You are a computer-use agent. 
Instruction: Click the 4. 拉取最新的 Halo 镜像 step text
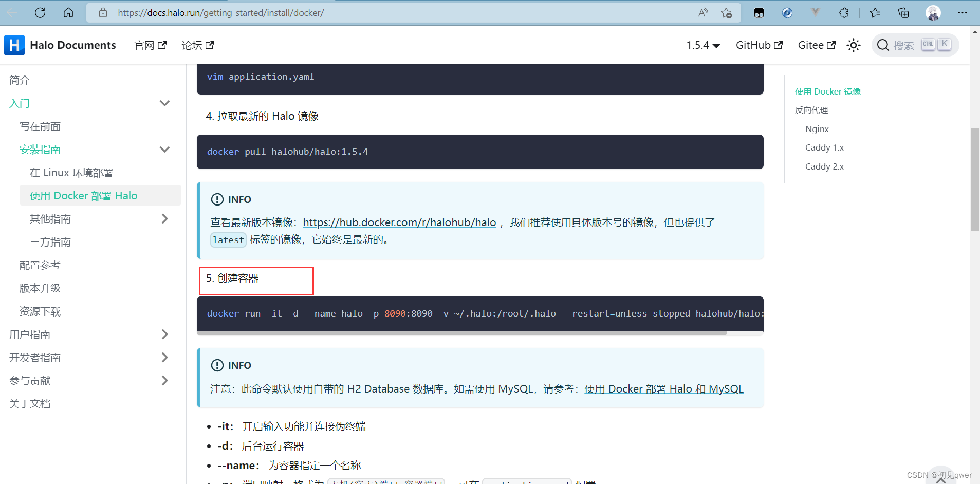pos(262,116)
